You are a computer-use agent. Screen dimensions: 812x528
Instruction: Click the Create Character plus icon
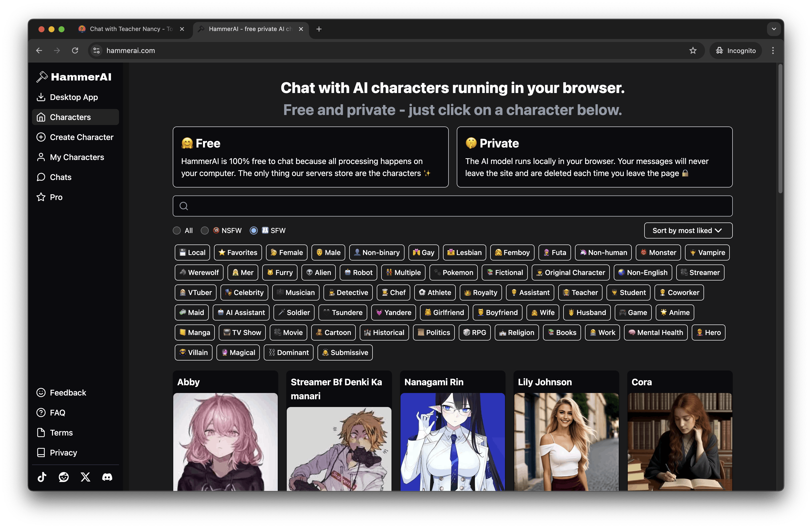point(41,137)
